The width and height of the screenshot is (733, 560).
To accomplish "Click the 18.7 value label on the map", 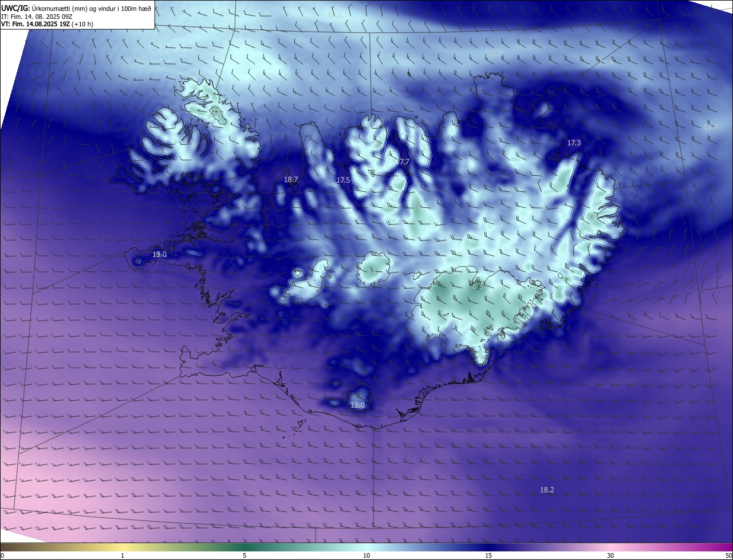I will pos(291,180).
